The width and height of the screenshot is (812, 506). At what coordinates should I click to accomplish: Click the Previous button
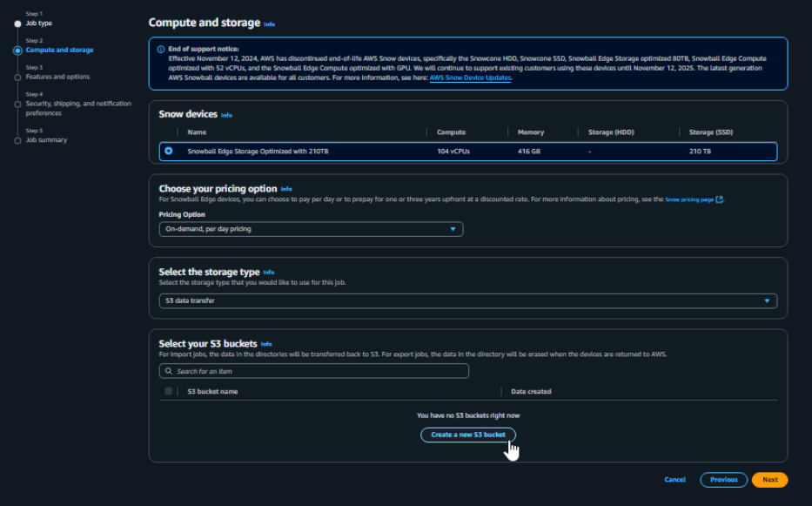[x=723, y=480]
